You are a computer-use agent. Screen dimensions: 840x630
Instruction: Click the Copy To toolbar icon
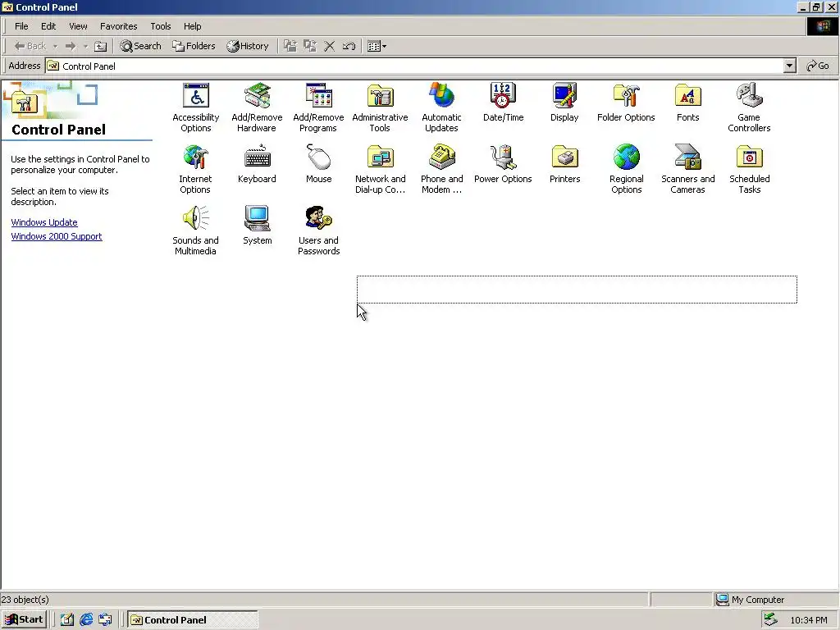point(309,46)
